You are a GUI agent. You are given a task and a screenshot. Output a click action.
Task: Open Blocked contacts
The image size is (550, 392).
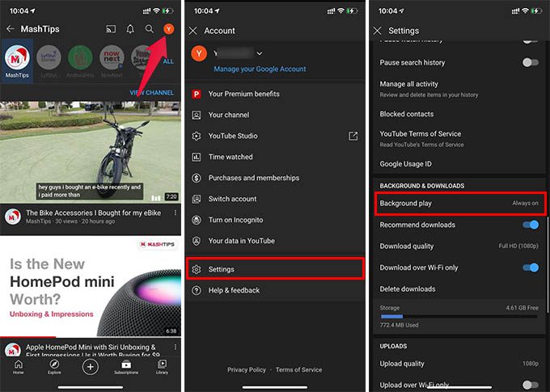point(459,114)
